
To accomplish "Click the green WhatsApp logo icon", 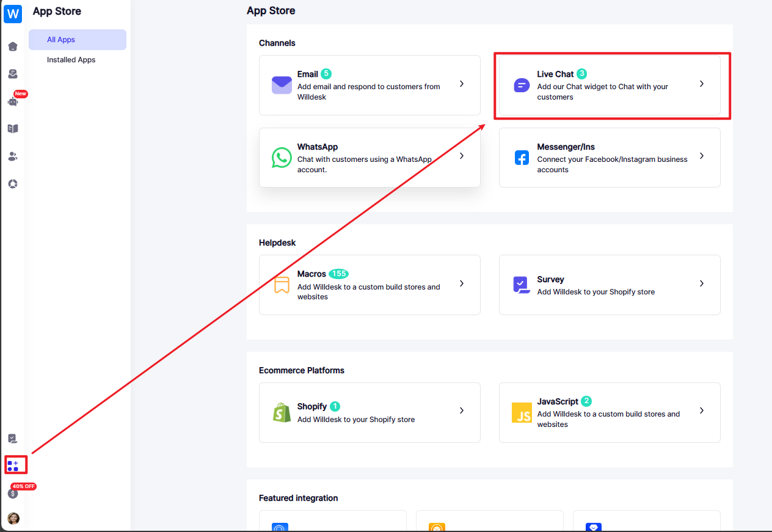I will [282, 158].
